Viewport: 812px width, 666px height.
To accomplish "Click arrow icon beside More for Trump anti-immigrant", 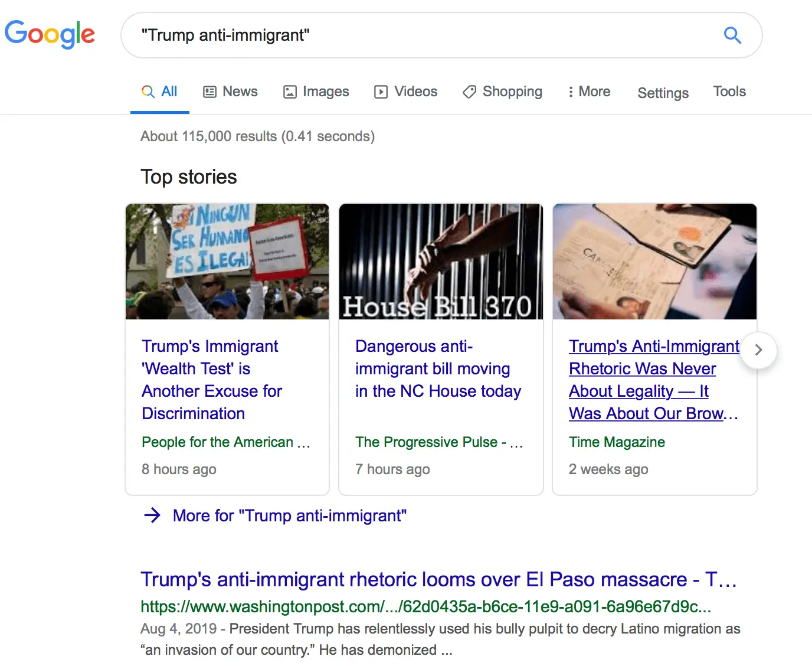I will [x=152, y=515].
